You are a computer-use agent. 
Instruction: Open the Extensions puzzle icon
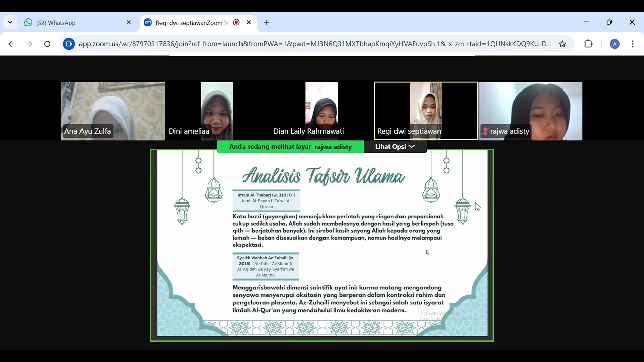tap(588, 44)
